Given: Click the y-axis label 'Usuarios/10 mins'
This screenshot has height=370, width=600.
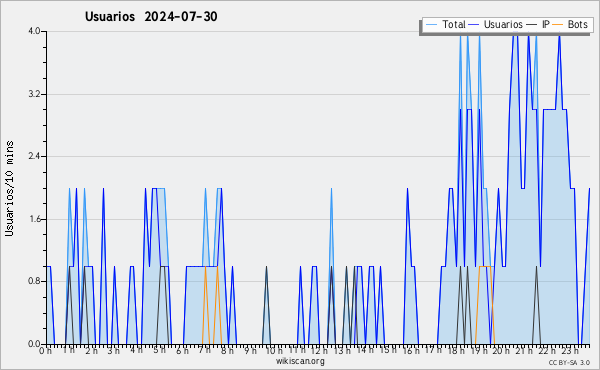Looking at the screenshot, I should tap(9, 188).
